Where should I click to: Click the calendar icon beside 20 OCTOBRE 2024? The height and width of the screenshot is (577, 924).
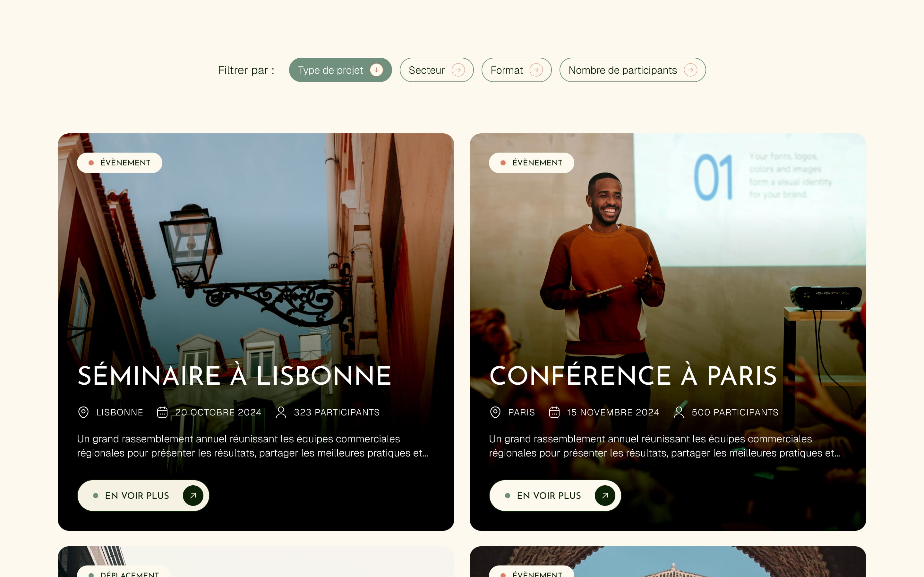(162, 412)
